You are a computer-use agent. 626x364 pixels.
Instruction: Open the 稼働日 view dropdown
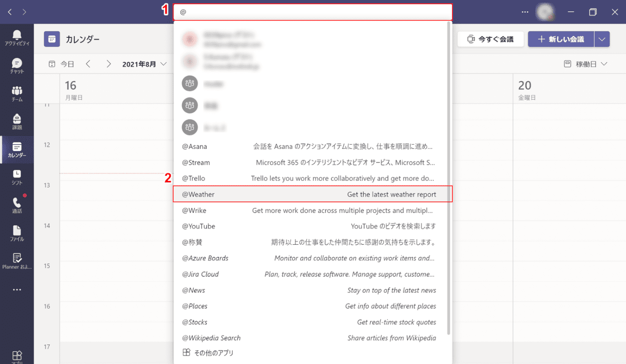pyautogui.click(x=585, y=64)
